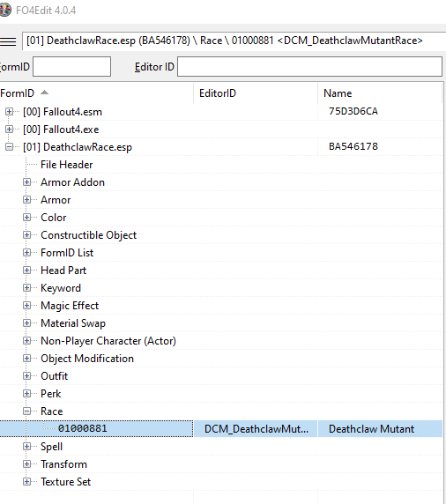Focus the FormID search field
Screen dimensions: 446x504
point(71,67)
